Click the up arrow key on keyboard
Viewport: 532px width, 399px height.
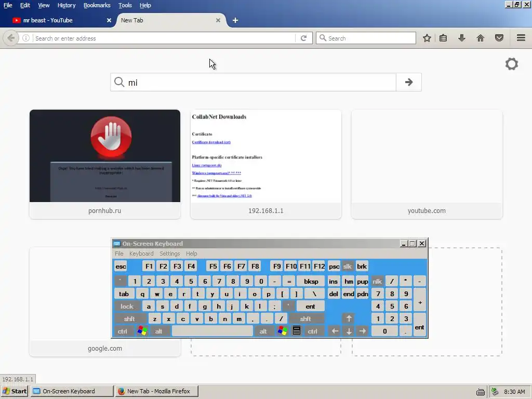(349, 318)
